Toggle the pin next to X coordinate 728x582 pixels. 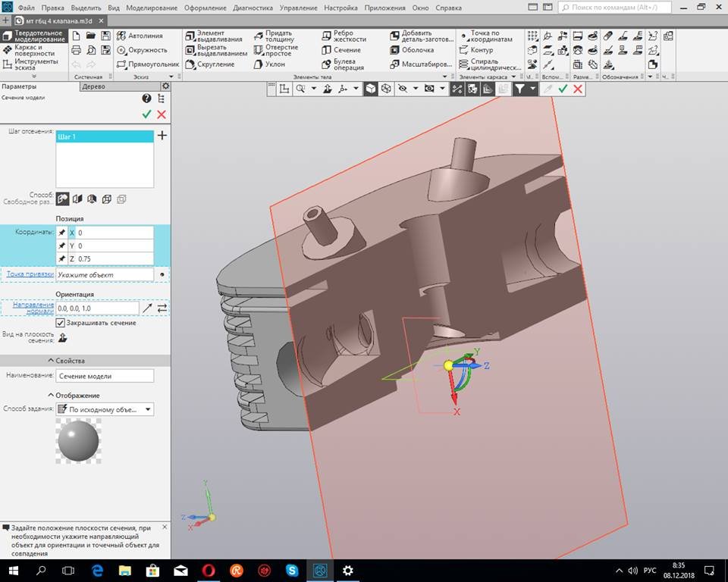click(62, 233)
